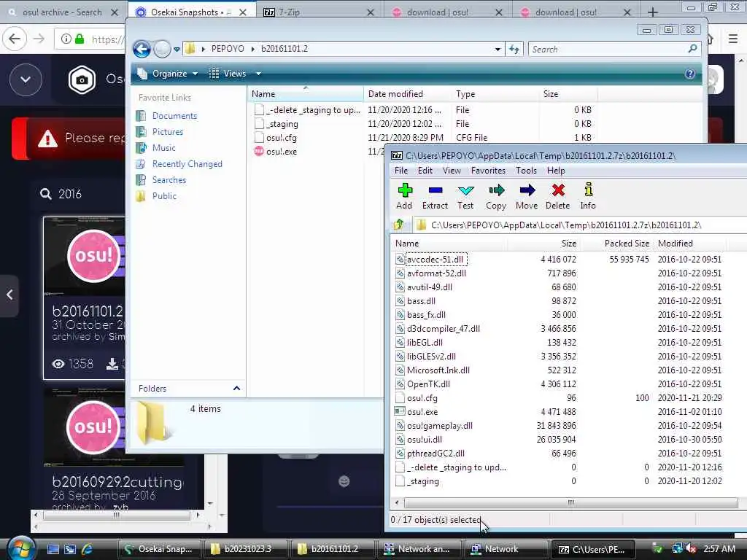Screen dimensions: 747x560
Task: Click the Explorer Search input field
Action: click(x=608, y=49)
